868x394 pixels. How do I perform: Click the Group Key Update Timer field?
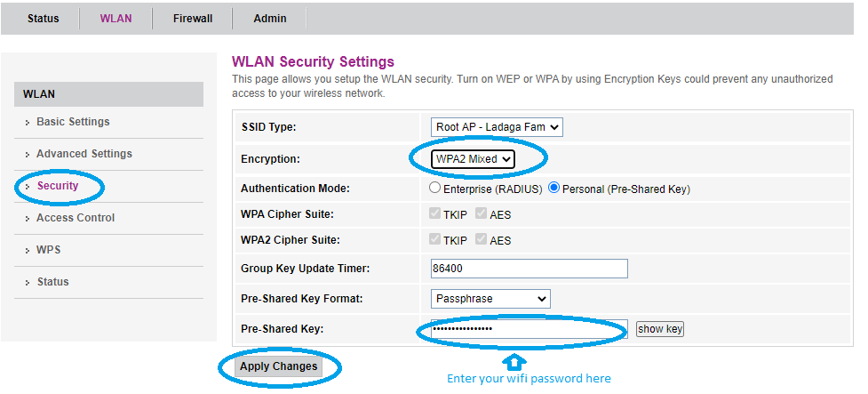click(x=530, y=269)
